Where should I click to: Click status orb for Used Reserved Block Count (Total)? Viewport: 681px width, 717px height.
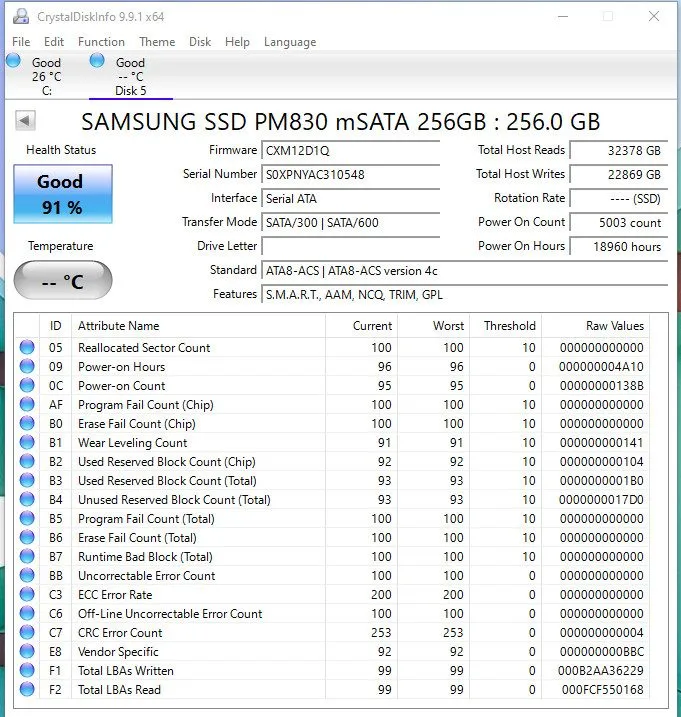coord(27,480)
